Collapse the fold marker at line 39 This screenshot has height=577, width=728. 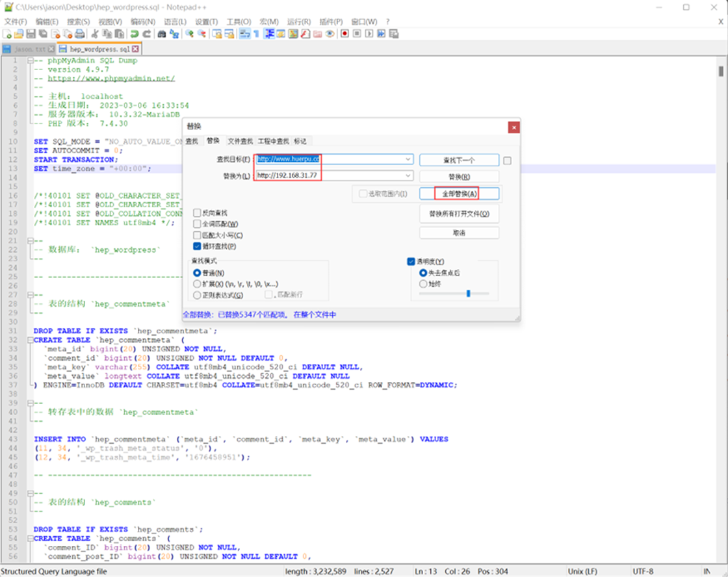[x=30, y=403]
